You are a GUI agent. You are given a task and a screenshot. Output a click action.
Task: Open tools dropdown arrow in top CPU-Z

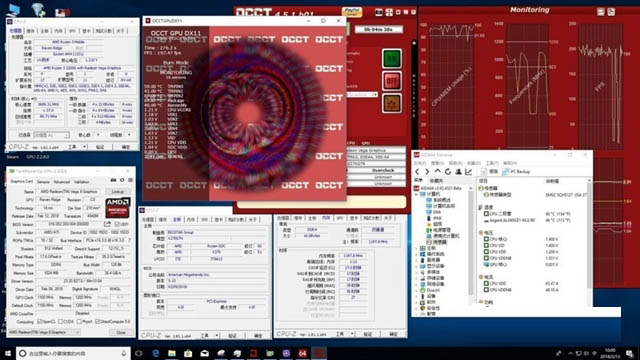84,147
